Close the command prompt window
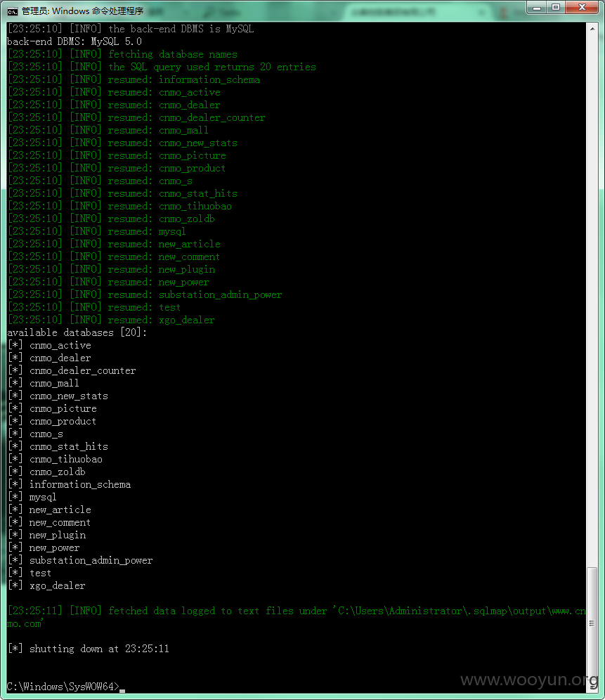Image resolution: width=605 pixels, height=700 pixels. point(582,8)
